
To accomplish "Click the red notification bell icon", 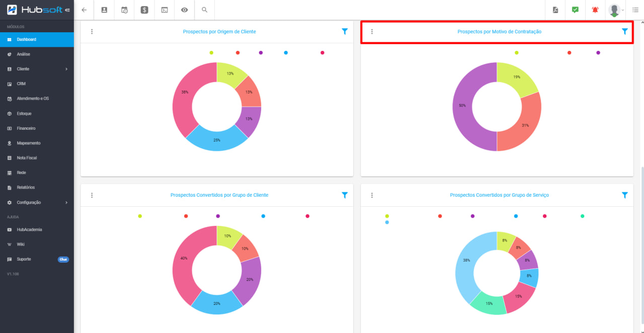I will pyautogui.click(x=595, y=10).
